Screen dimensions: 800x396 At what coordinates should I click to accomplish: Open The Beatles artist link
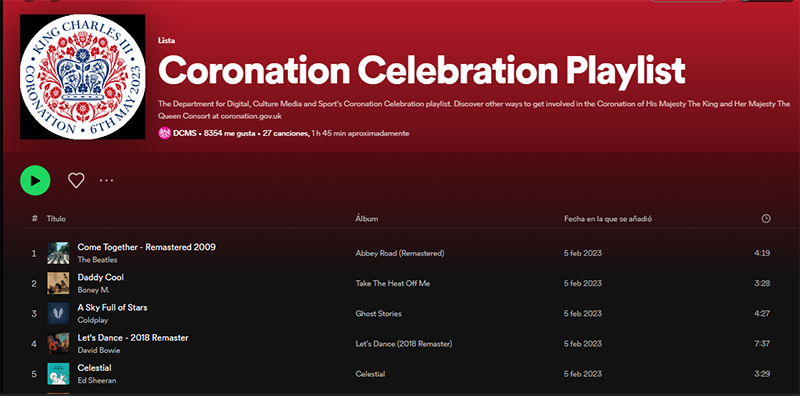(x=97, y=260)
